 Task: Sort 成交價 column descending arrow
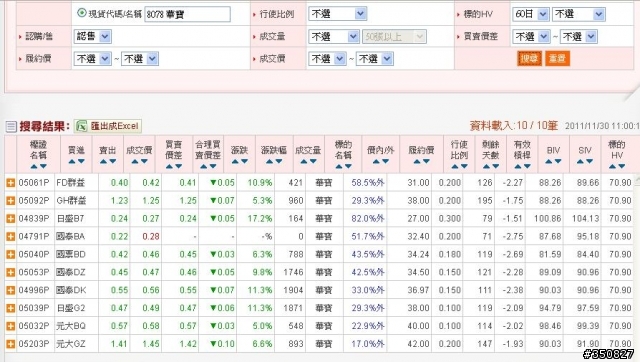(144, 162)
